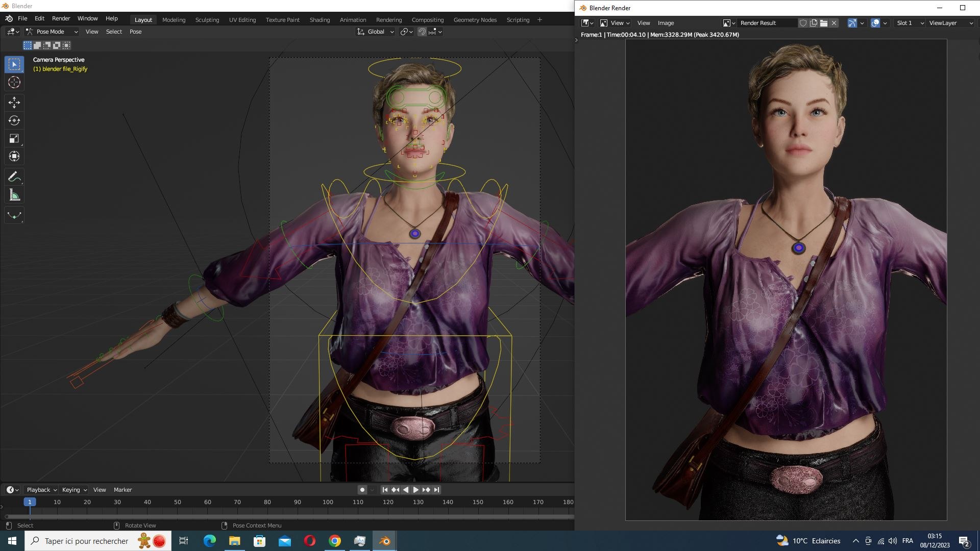Open the Render menu

click(x=61, y=18)
